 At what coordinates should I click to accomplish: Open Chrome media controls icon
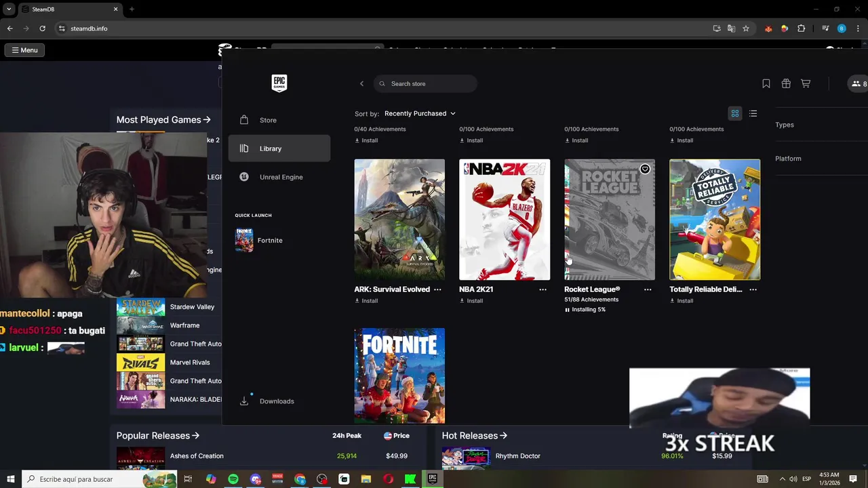point(825,28)
